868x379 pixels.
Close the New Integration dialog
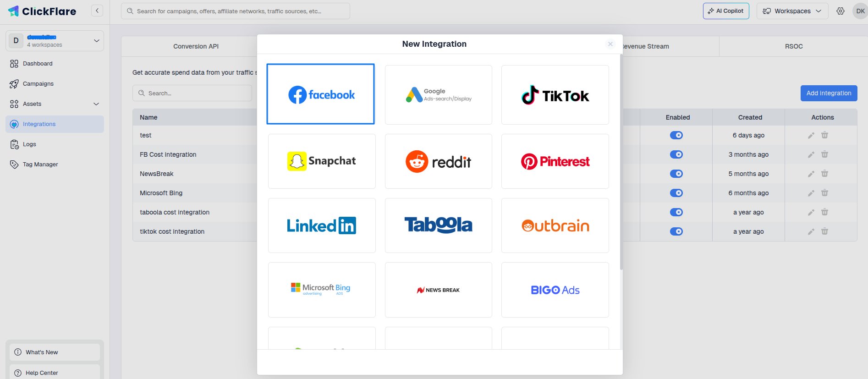tap(610, 44)
